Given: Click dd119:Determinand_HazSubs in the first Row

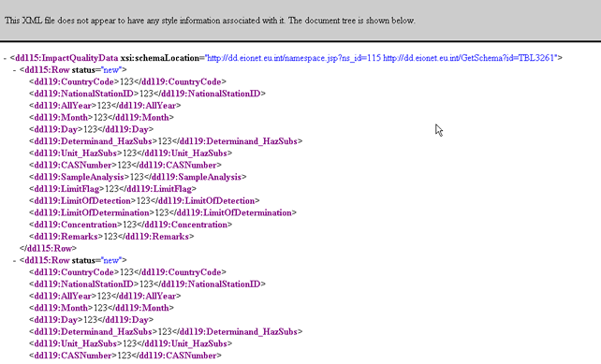Looking at the screenshot, I should (x=166, y=141).
